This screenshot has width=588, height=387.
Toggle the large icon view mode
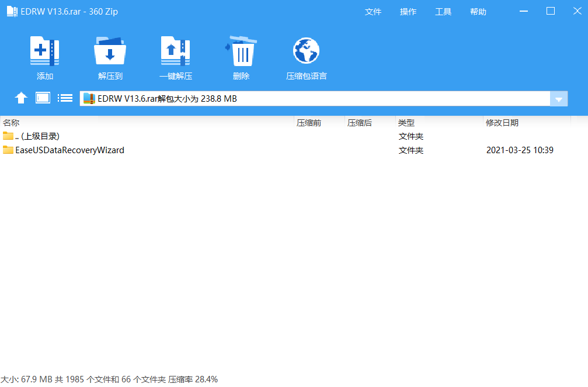pos(43,98)
